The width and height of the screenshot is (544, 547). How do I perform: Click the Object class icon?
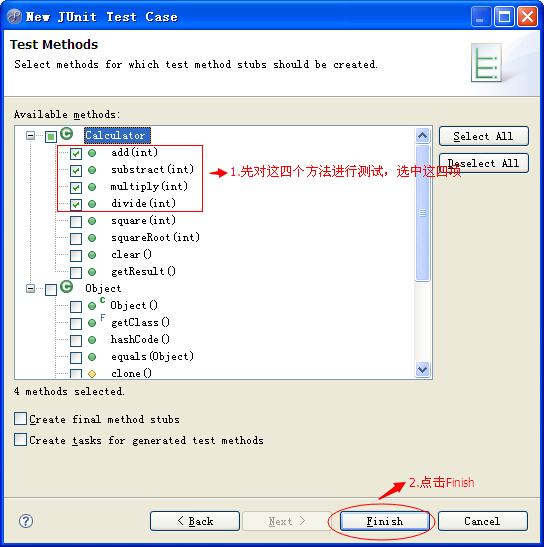pyautogui.click(x=67, y=287)
